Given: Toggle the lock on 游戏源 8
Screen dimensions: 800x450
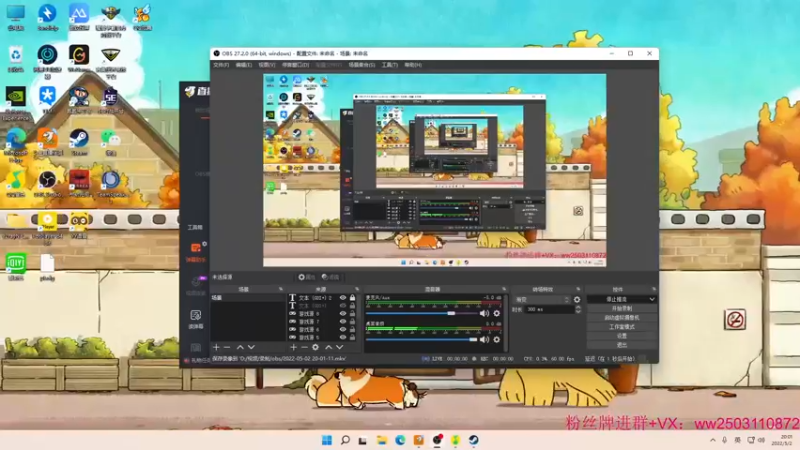Looking at the screenshot, I should pyautogui.click(x=353, y=313).
